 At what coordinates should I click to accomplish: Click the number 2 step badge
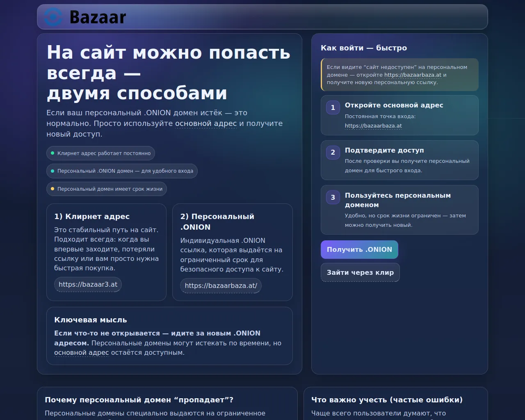333,153
